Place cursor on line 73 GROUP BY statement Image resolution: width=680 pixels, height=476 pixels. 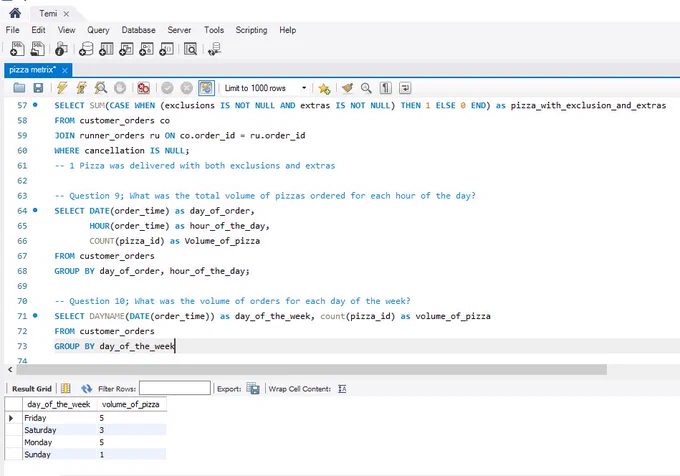(x=115, y=346)
